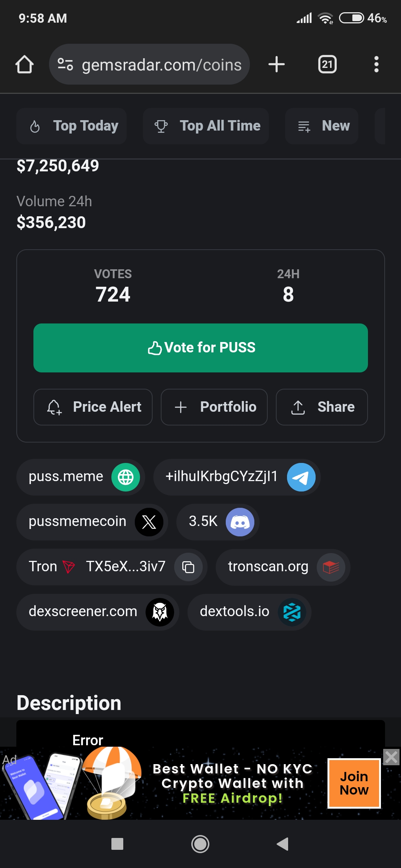Go to browser home page
The image size is (401, 868).
(x=25, y=65)
